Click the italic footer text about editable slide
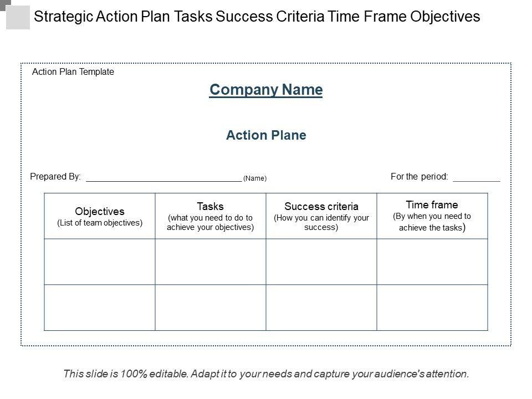This screenshot has width=532, height=399. coord(266,374)
